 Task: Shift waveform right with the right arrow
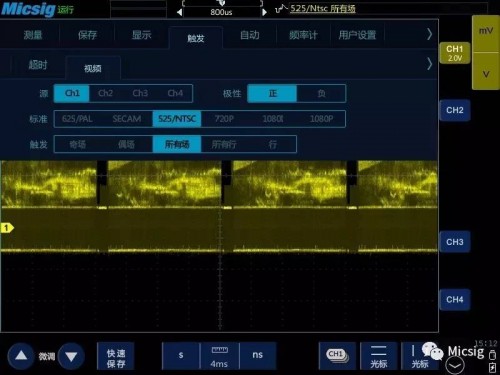264,12
